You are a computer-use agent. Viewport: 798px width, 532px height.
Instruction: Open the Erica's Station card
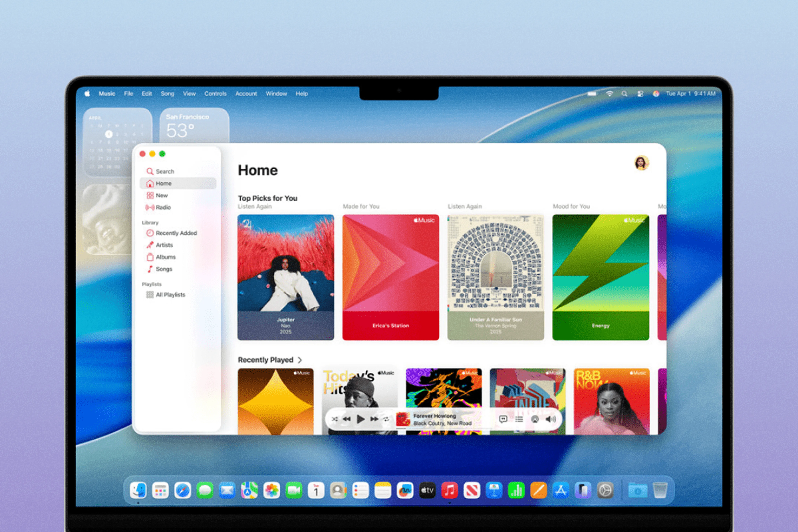click(391, 277)
